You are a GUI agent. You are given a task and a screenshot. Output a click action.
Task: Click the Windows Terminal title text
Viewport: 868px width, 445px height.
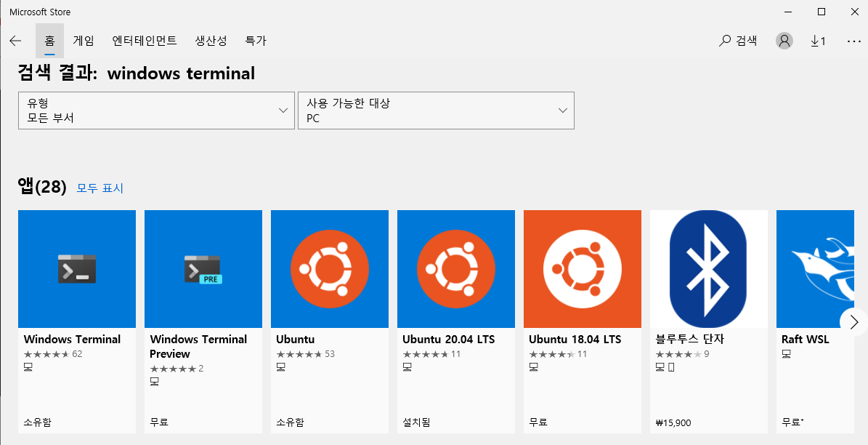tap(73, 339)
